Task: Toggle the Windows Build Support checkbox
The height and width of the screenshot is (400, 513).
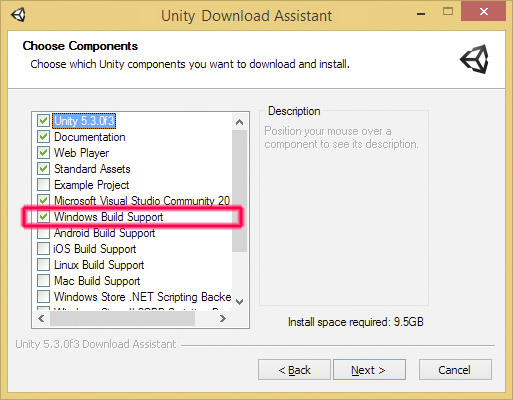Action: pyautogui.click(x=43, y=217)
